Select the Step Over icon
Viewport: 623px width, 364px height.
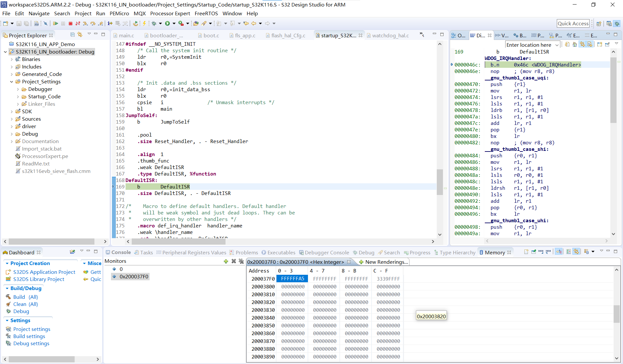tap(93, 23)
